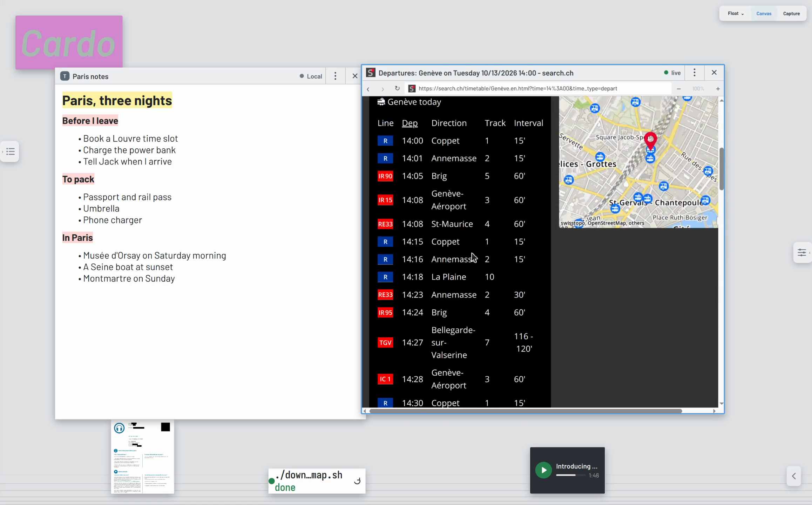The width and height of the screenshot is (812, 505).
Task: Select the Cardo font card
Action: point(69,42)
